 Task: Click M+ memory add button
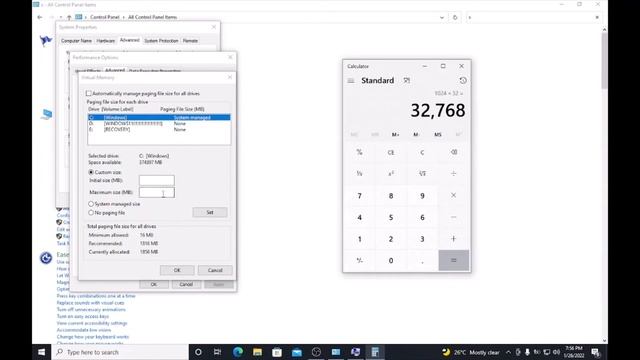pos(395,135)
